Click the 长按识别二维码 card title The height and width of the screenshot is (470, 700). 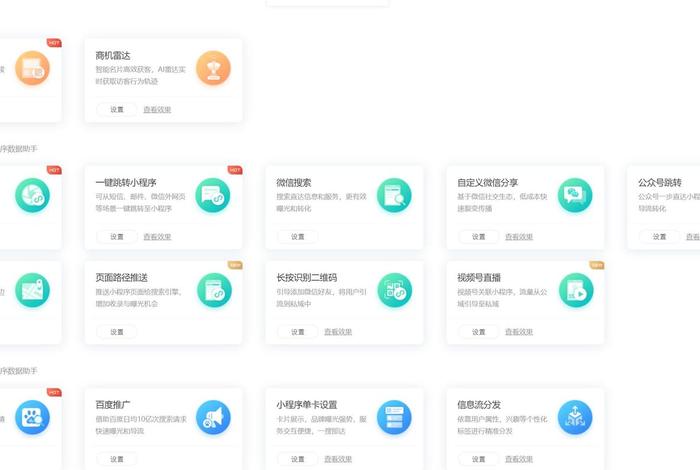point(306,278)
